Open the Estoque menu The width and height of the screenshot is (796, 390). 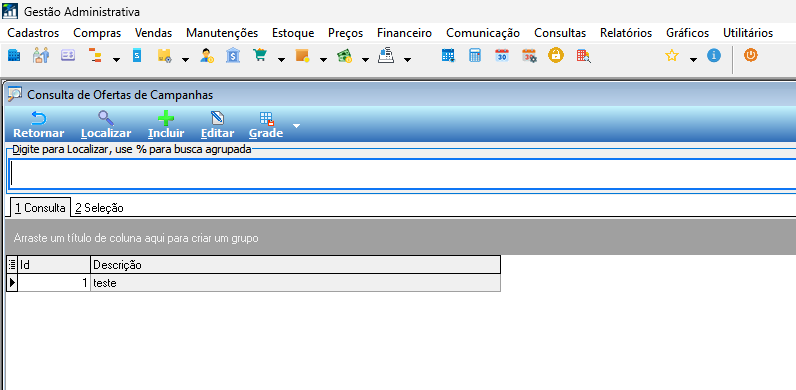[293, 33]
